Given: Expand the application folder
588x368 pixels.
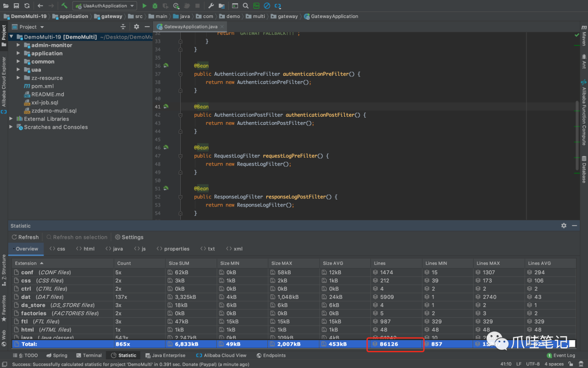Looking at the screenshot, I should point(19,53).
